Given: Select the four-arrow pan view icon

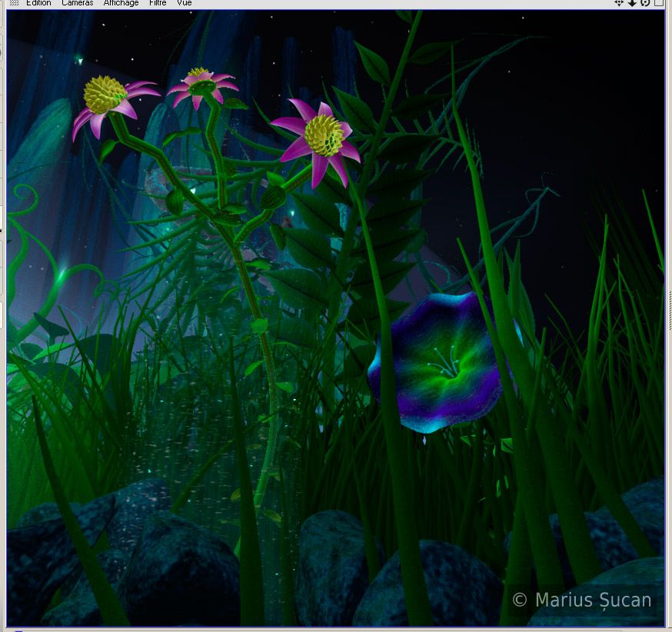Looking at the screenshot, I should [x=619, y=3].
